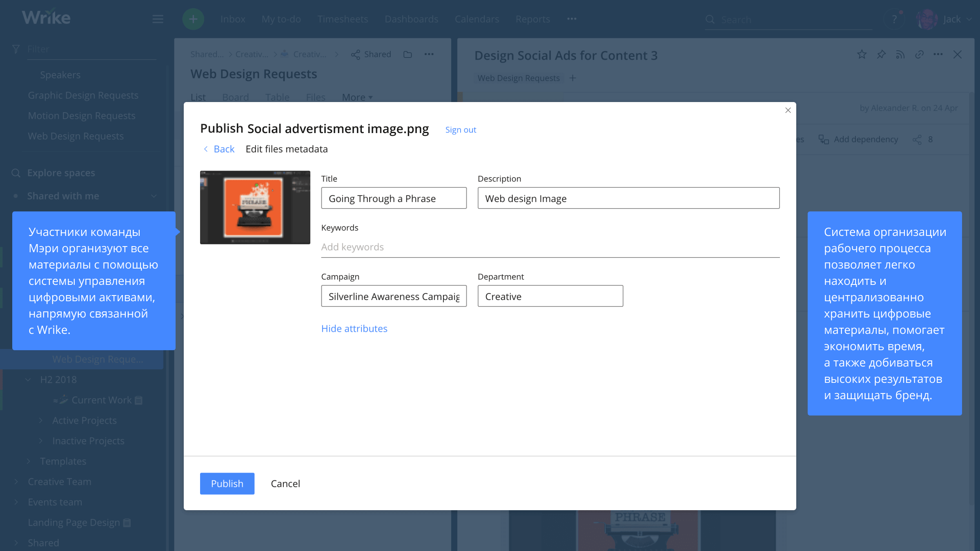980x551 pixels.
Task: Click the Wrike logo
Action: [x=46, y=18]
